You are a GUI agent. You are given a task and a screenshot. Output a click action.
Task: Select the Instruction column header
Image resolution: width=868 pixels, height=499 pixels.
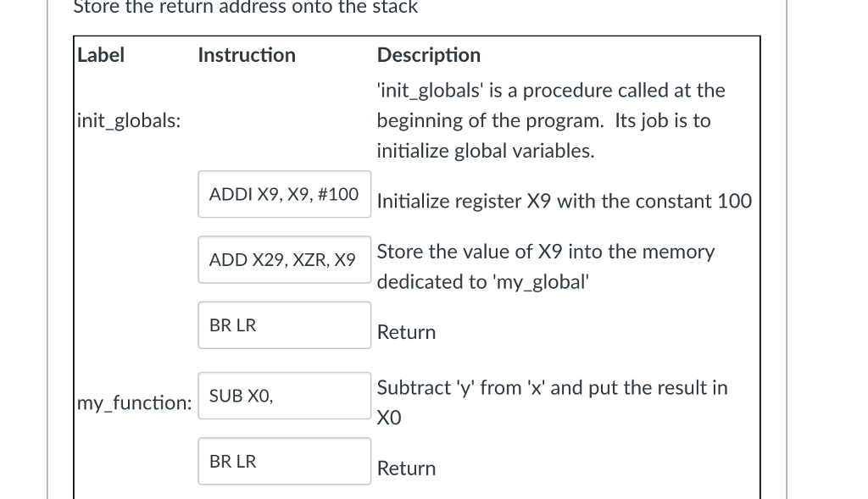click(247, 54)
